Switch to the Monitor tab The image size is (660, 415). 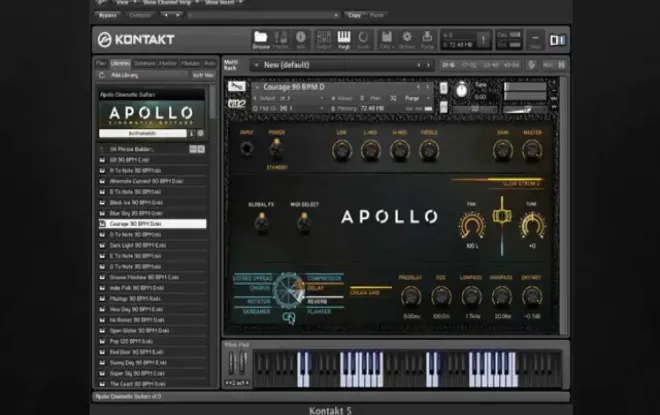168,64
